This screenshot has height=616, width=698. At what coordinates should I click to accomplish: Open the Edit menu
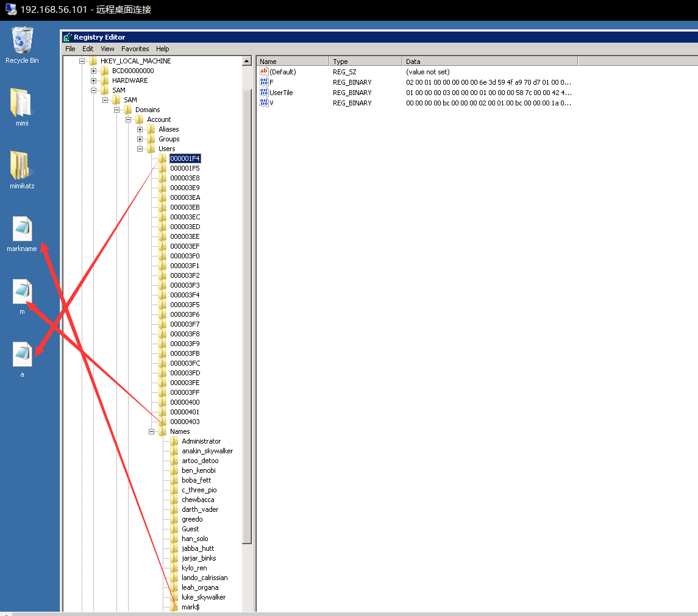point(88,49)
